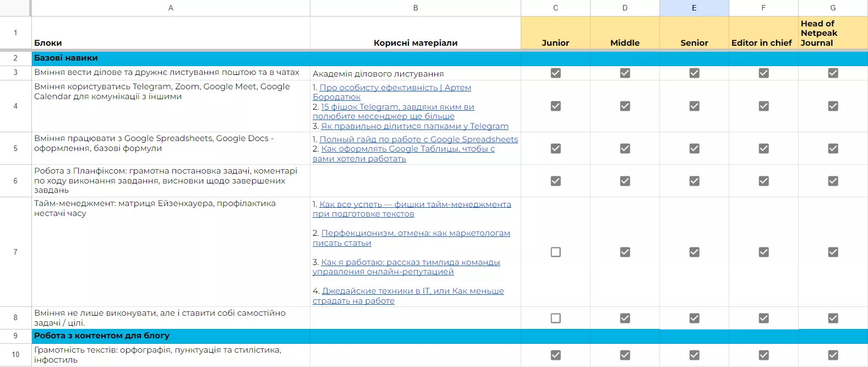Toggle Senior checkbox in самостійно задачі row
This screenshot has width=868, height=367.
point(694,318)
